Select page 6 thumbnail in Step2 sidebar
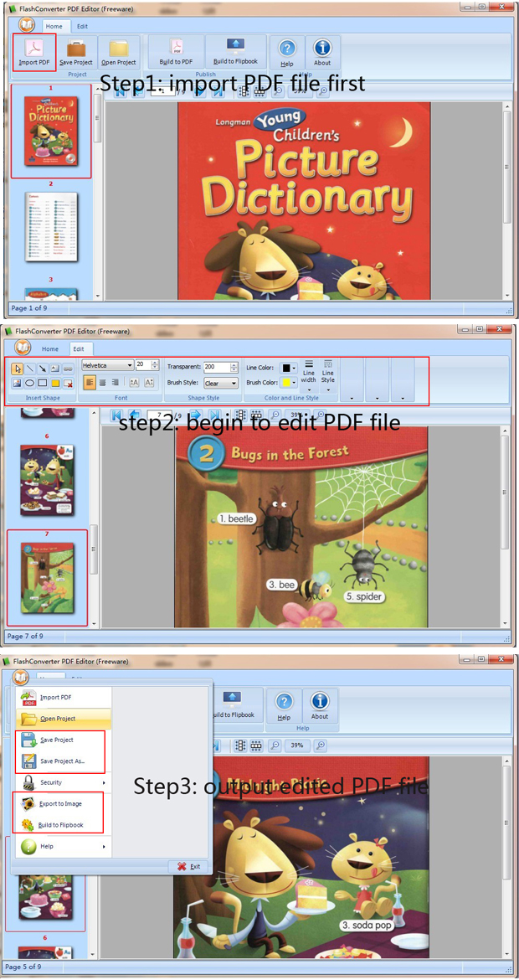519x980 pixels. click(47, 479)
